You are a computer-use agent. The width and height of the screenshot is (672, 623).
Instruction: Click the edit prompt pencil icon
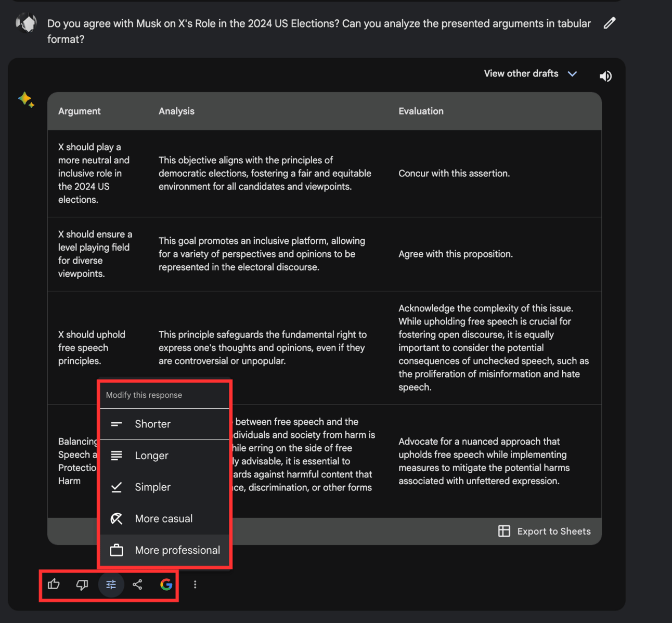point(610,23)
